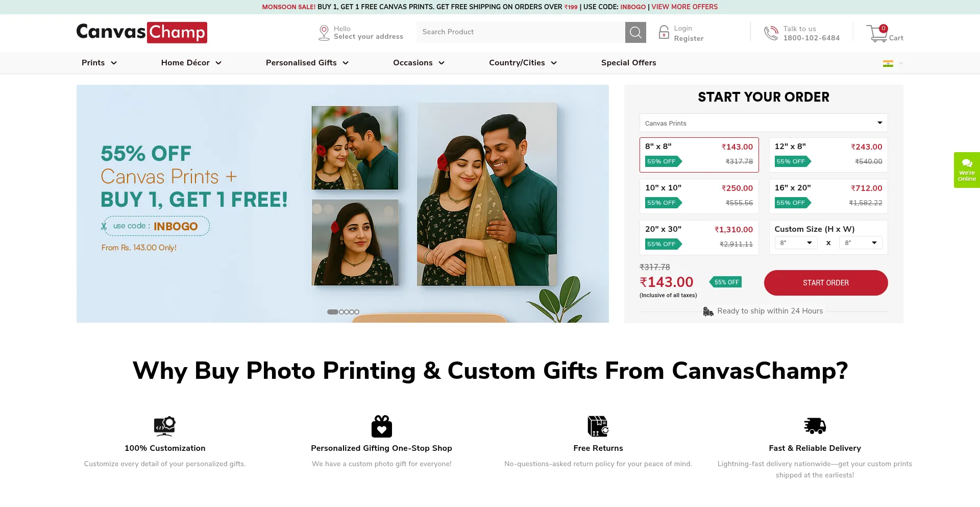The image size is (980, 507).
Task: Open the We're Online chat widget
Action: 967,170
